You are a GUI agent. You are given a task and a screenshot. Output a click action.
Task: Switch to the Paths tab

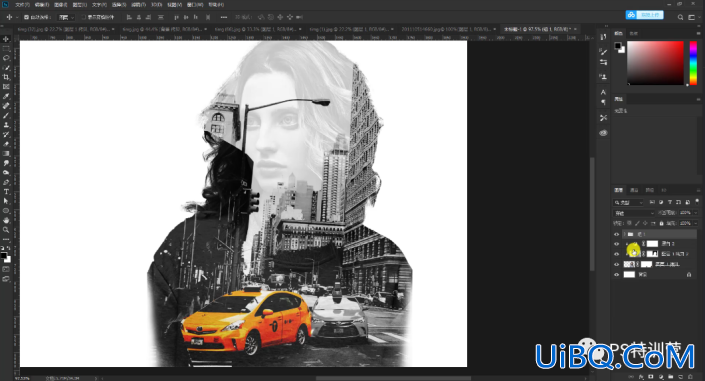[649, 190]
